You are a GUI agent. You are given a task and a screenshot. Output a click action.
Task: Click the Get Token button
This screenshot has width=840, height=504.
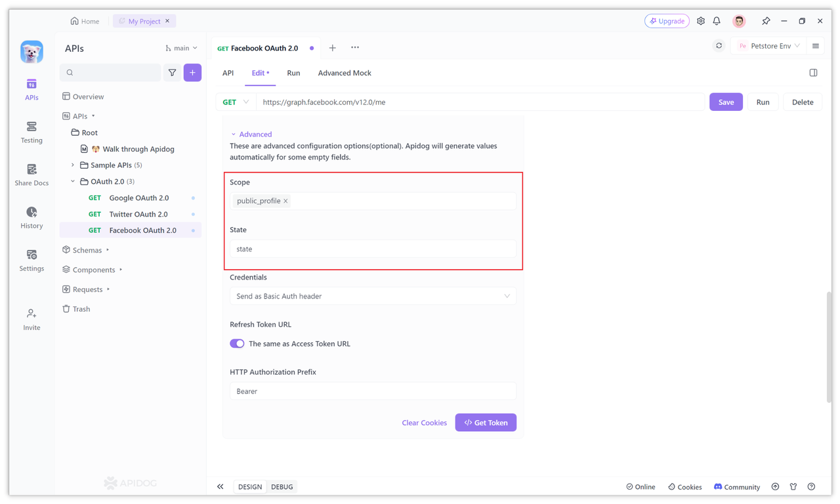(486, 423)
